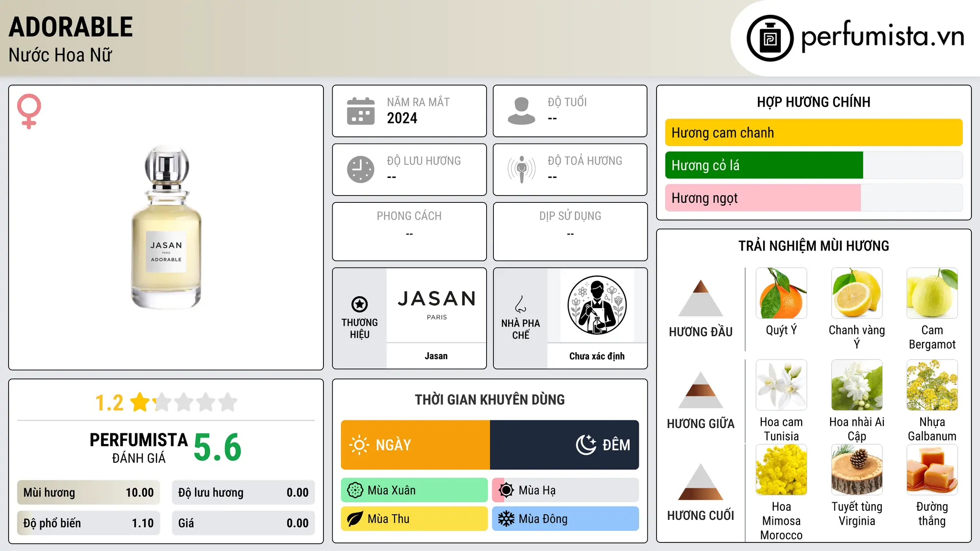Click the Giá 0.00 score row

(x=244, y=523)
